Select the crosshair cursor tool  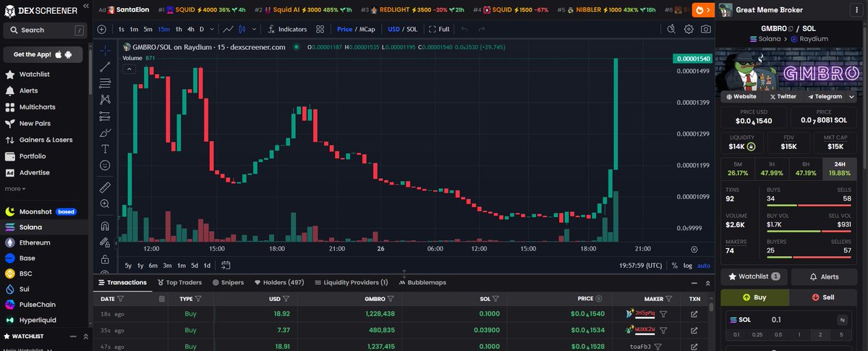tap(105, 50)
